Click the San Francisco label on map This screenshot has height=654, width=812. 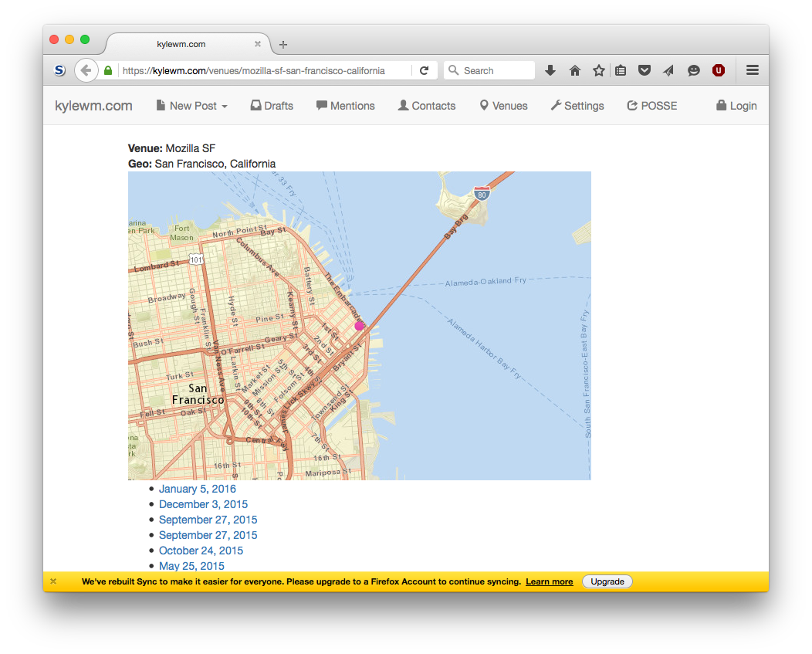(198, 394)
